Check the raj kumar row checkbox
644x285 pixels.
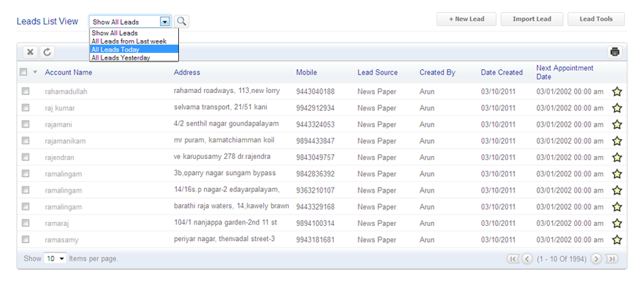tap(25, 107)
